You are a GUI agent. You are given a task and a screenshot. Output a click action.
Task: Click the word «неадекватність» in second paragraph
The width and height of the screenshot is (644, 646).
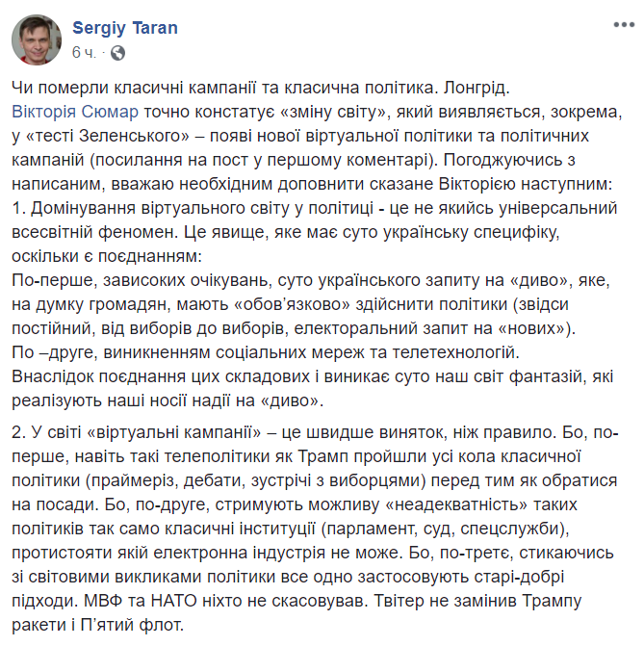455,504
